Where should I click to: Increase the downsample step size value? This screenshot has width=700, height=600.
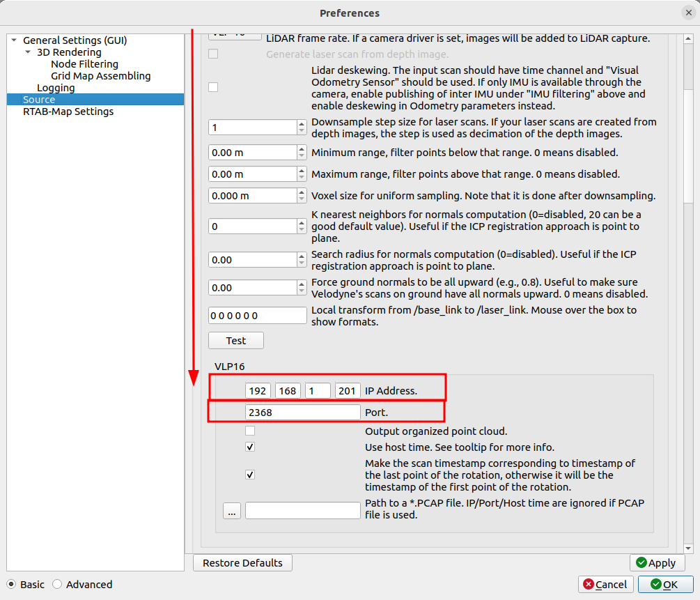pos(302,124)
